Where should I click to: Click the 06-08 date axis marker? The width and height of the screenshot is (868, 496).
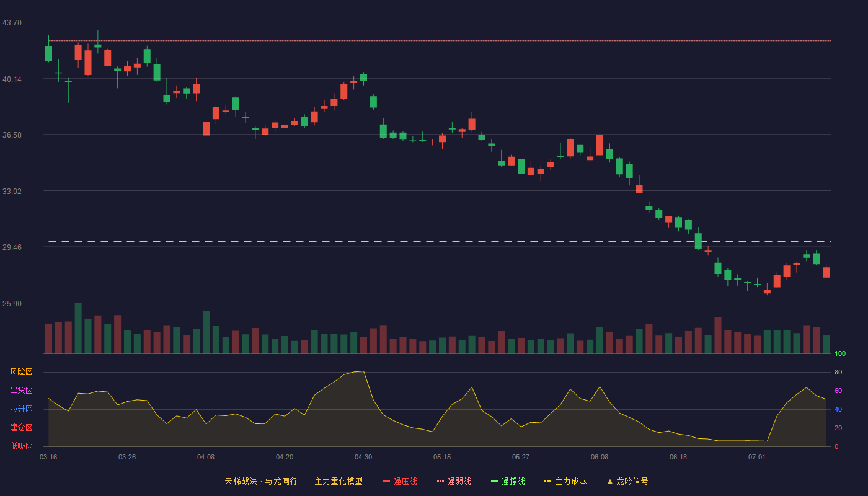[600, 457]
